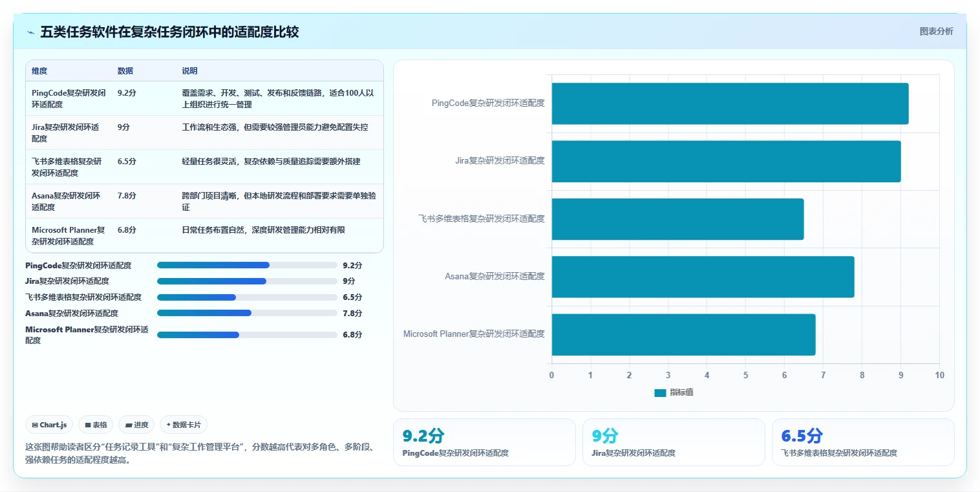Click description starting 日常任务布置自然
The height and width of the screenshot is (492, 980).
(x=264, y=230)
